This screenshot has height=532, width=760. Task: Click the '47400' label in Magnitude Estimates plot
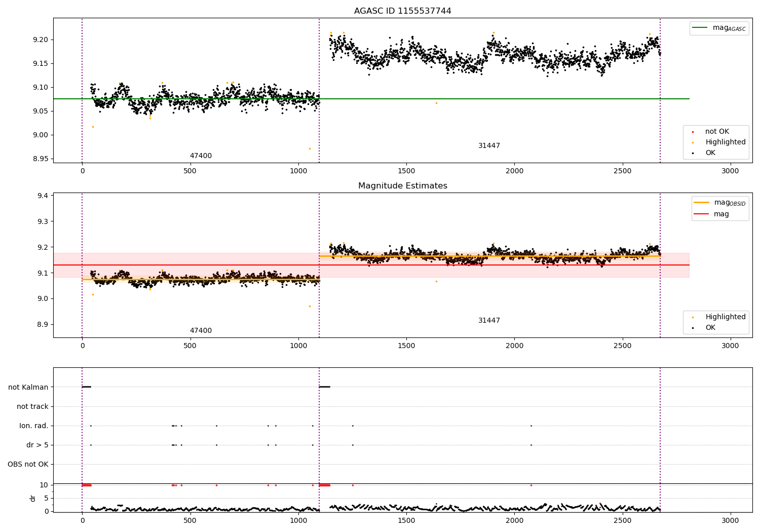[x=201, y=330]
